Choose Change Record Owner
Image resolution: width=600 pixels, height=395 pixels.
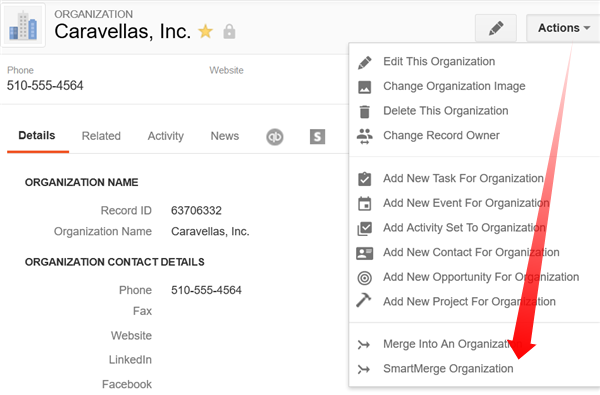441,135
